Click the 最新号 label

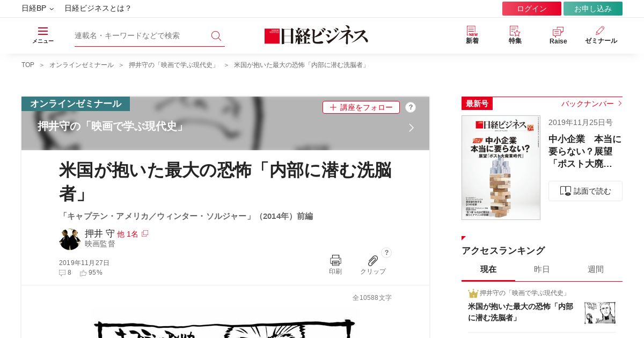coord(477,104)
